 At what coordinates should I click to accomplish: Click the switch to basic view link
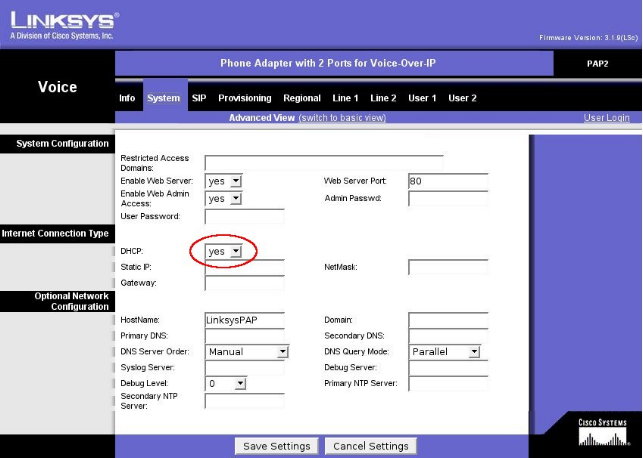[342, 118]
